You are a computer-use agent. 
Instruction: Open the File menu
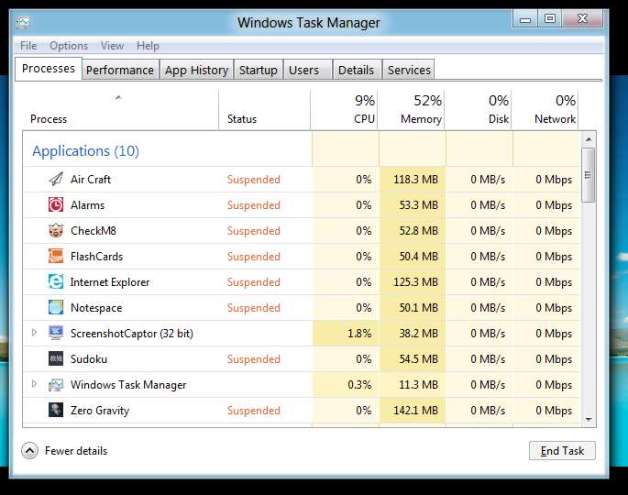tap(28, 46)
